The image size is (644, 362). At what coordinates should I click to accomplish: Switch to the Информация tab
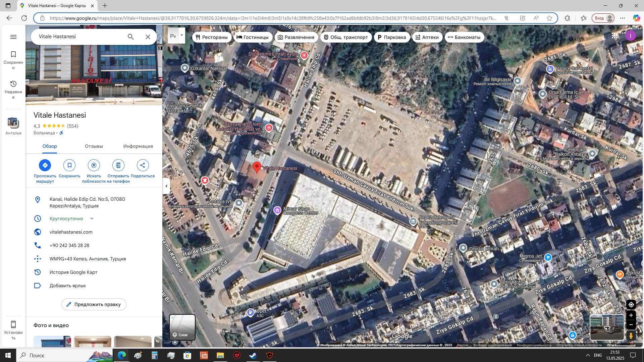tap(138, 146)
